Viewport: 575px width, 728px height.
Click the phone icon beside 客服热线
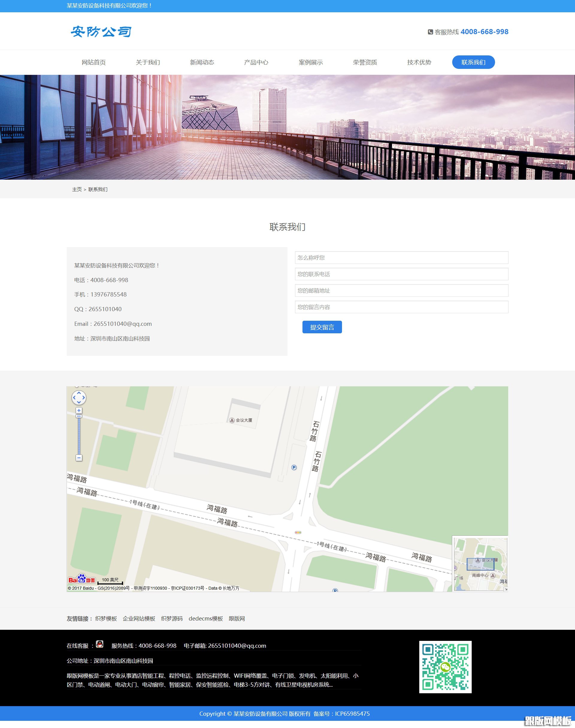(430, 32)
